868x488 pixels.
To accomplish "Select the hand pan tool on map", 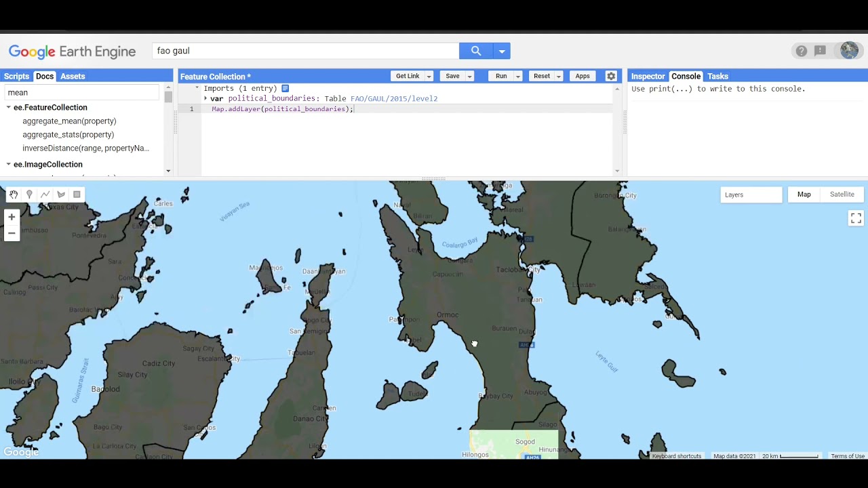I will pos(14,195).
